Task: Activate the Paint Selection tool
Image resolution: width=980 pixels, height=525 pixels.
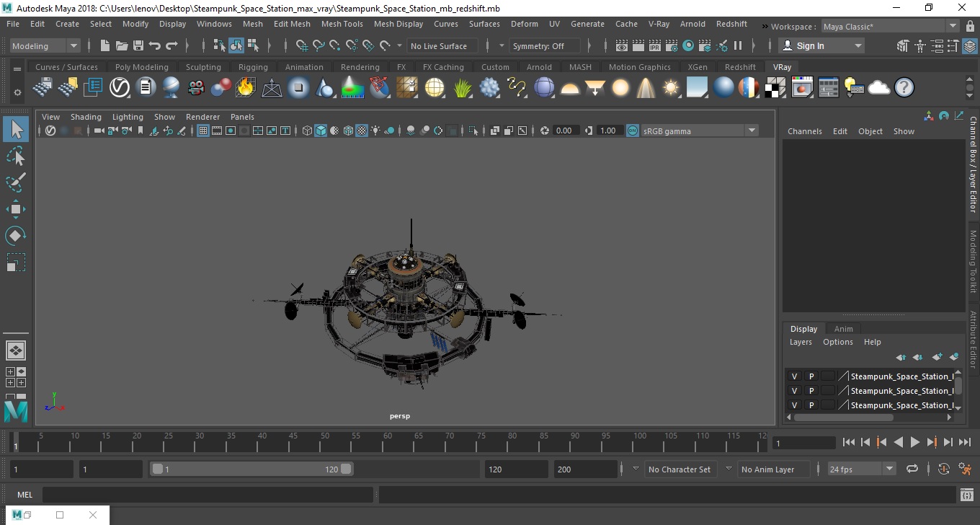Action: click(x=16, y=182)
